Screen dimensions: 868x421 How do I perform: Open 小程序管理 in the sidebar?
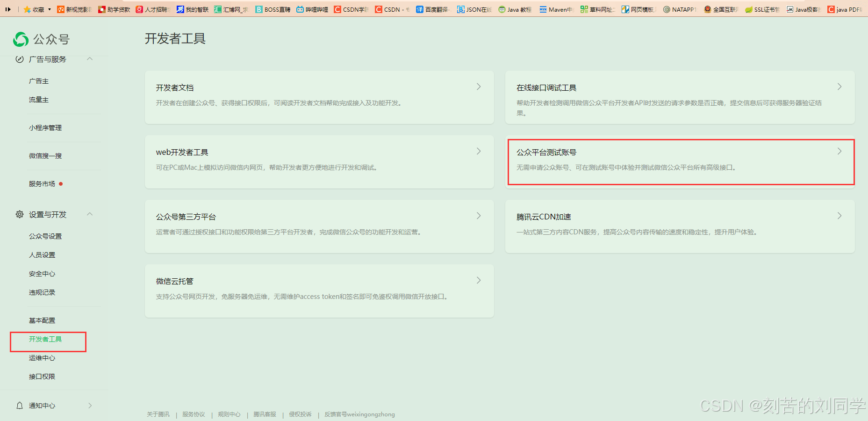pyautogui.click(x=45, y=128)
